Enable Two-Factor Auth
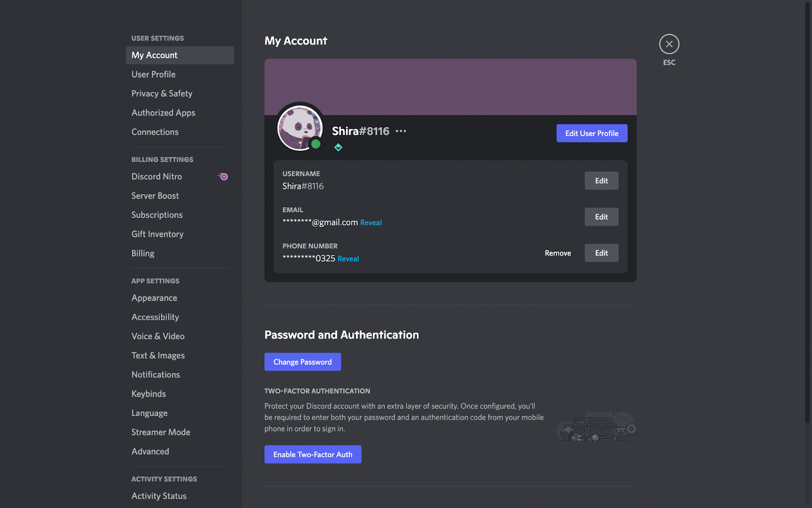 313,454
